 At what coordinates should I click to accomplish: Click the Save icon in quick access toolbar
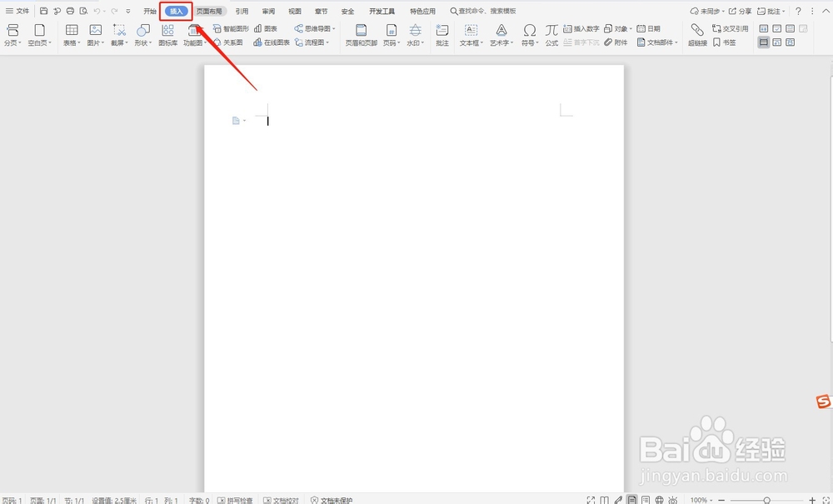coord(44,11)
